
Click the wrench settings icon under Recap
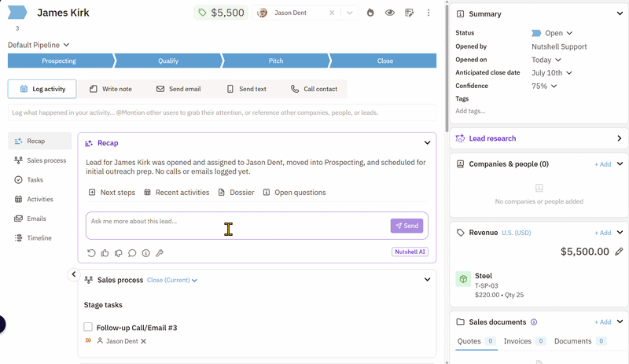tap(160, 253)
